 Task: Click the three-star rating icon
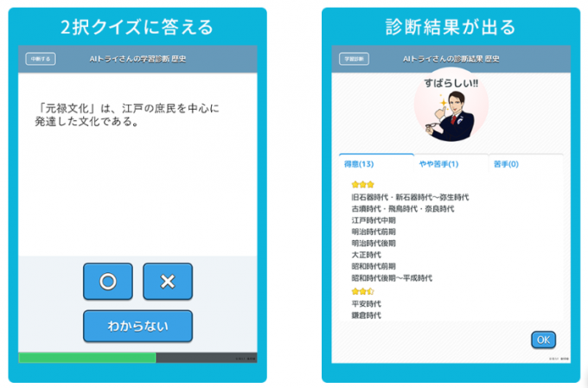(x=363, y=185)
